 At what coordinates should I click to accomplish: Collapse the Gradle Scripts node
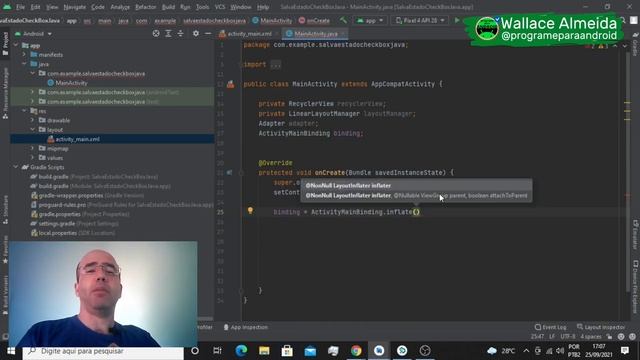point(16,167)
